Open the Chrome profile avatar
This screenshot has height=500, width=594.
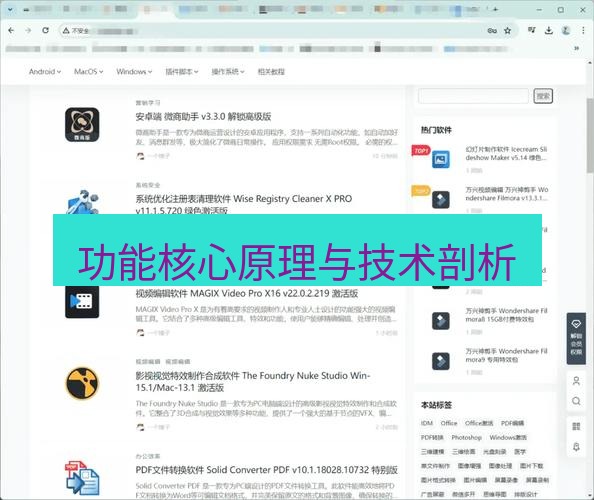click(x=566, y=31)
